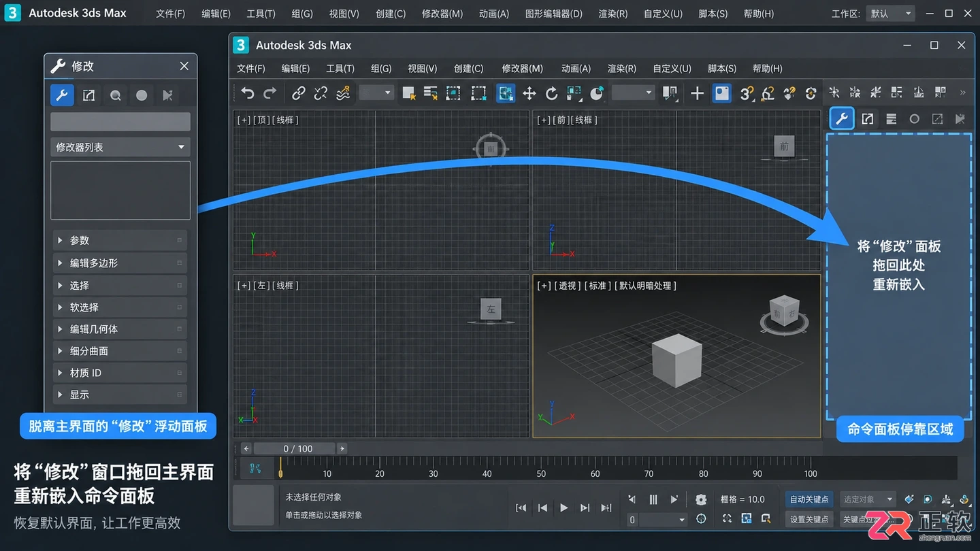
Task: Open the inner window 修改器(M) menu
Action: click(522, 68)
